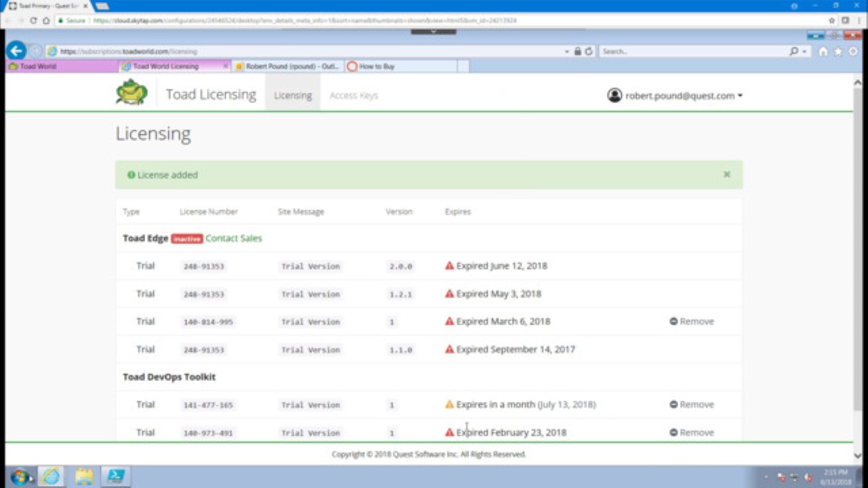The height and width of the screenshot is (488, 868).
Task: Click the Toad frog logo
Action: 131,91
